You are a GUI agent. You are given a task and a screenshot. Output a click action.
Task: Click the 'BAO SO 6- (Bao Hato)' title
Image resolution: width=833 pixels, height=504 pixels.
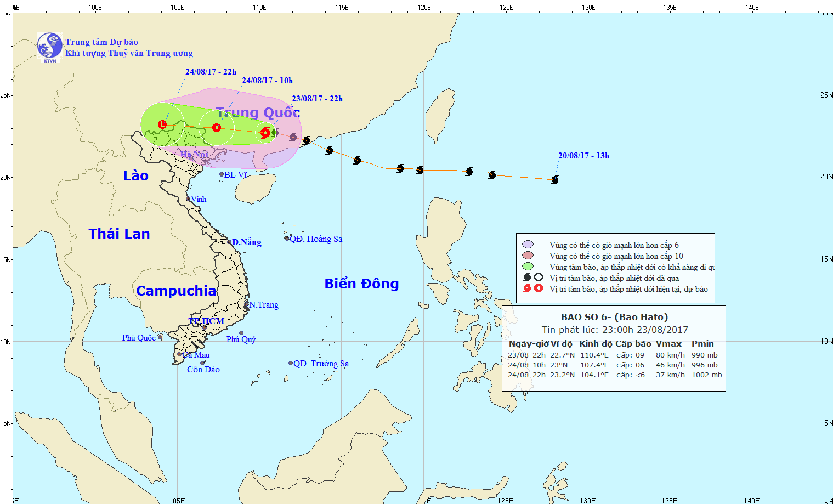pos(614,317)
